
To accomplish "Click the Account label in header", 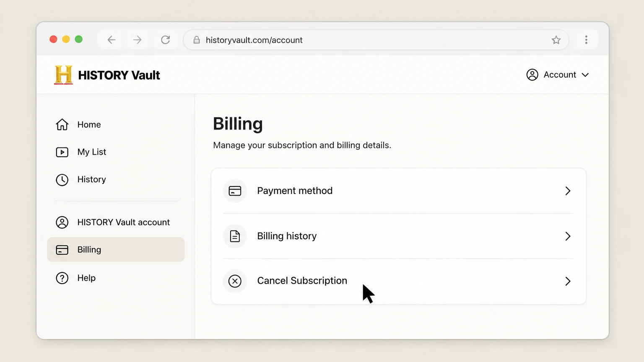I will pos(560,75).
